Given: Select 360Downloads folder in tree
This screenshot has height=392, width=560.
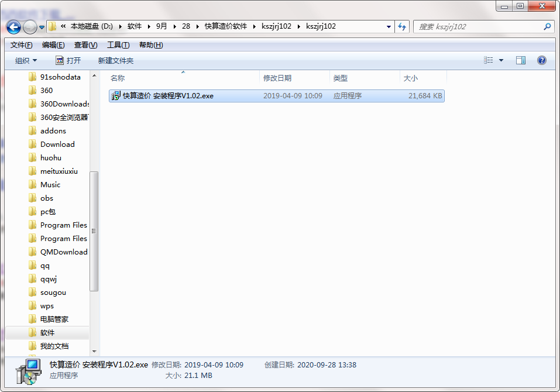Looking at the screenshot, I should pyautogui.click(x=64, y=104).
